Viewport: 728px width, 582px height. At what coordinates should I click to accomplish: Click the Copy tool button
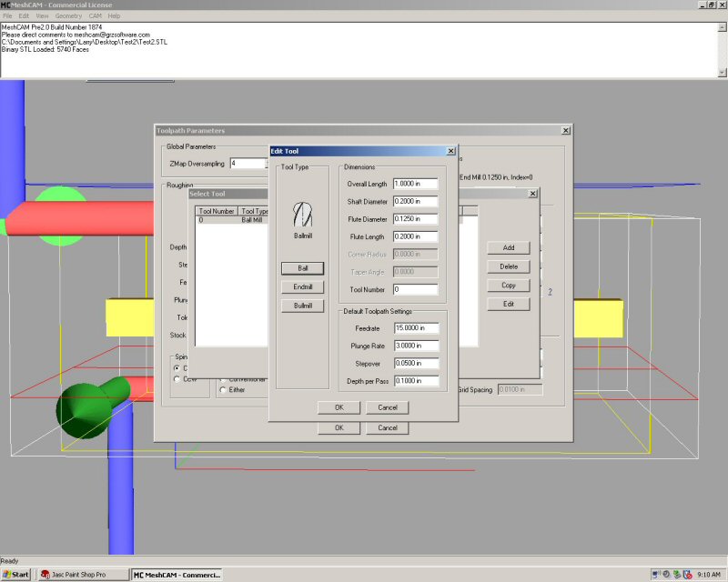[509, 285]
